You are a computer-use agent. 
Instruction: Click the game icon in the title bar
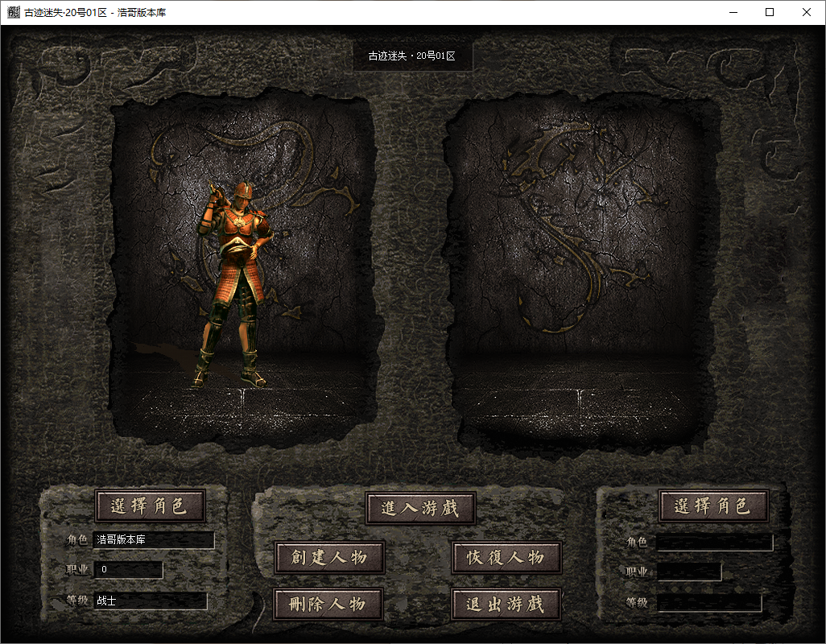[14, 12]
